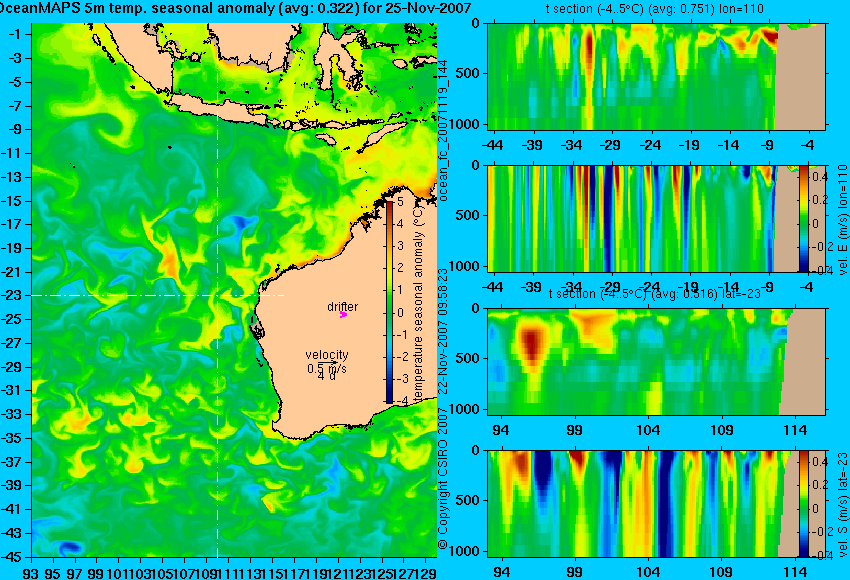Click the main temperature anomaly color bar
The height and width of the screenshot is (580, 850).
coord(390,302)
